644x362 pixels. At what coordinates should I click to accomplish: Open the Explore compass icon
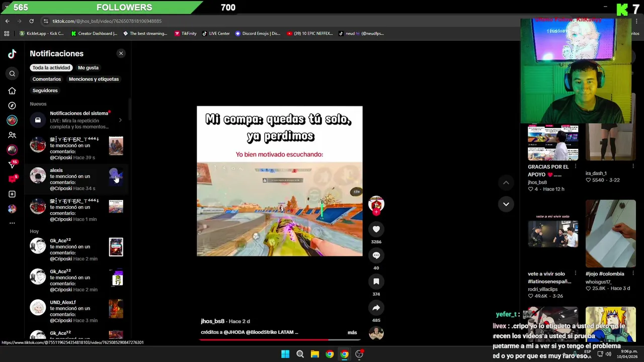[x=12, y=106]
